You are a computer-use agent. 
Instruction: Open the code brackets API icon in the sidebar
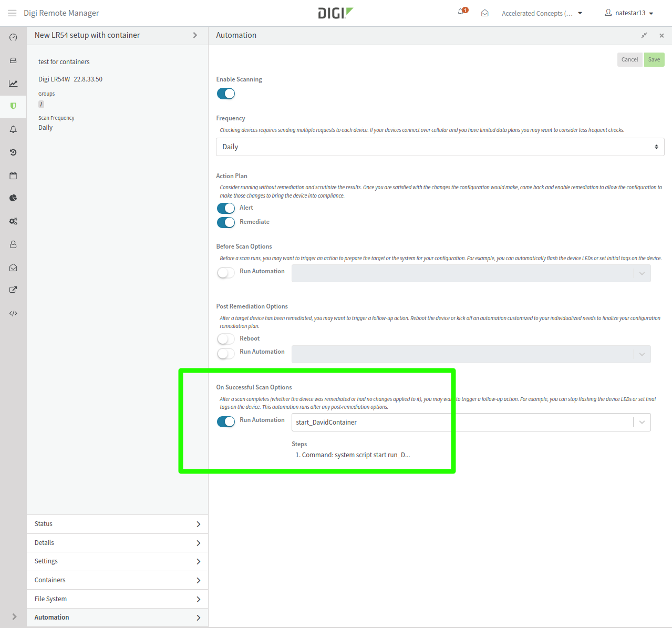click(13, 313)
